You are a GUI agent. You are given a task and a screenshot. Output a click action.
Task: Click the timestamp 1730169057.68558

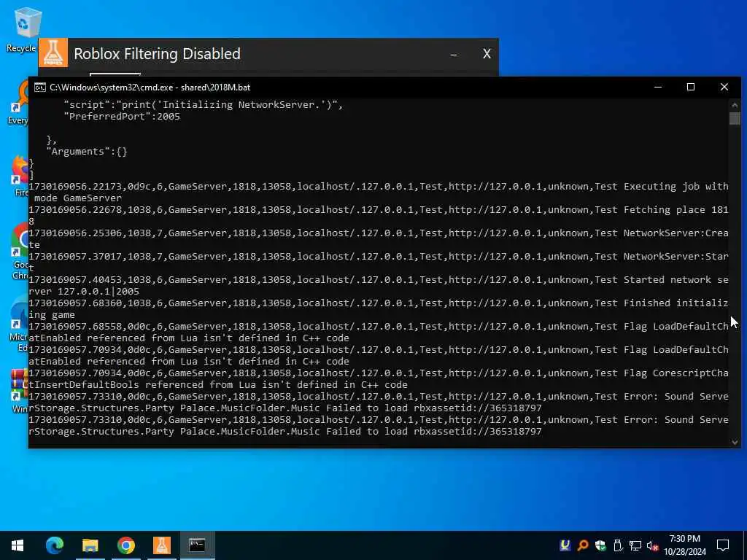click(75, 326)
